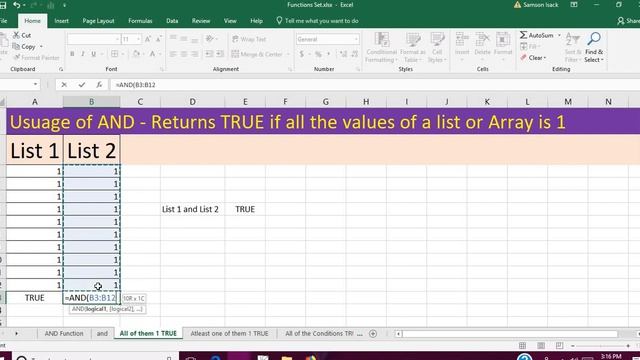
Task: Open Find & Select magnifier menu
Action: [x=594, y=47]
